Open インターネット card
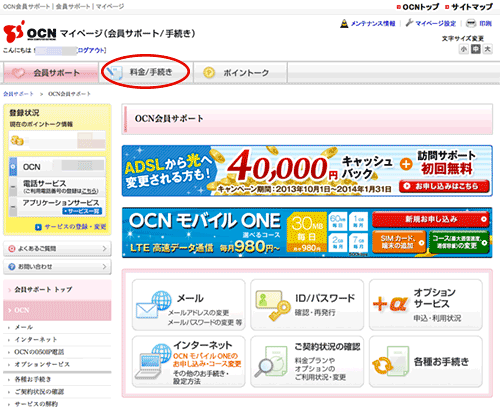Viewport: 500px width, 407px height. [x=189, y=362]
